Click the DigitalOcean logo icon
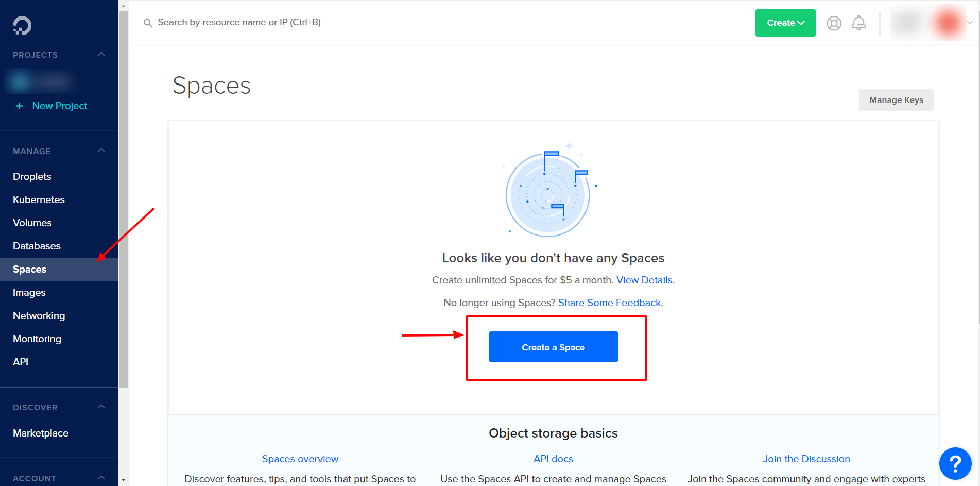Viewport: 980px width, 486px height. coord(22,26)
